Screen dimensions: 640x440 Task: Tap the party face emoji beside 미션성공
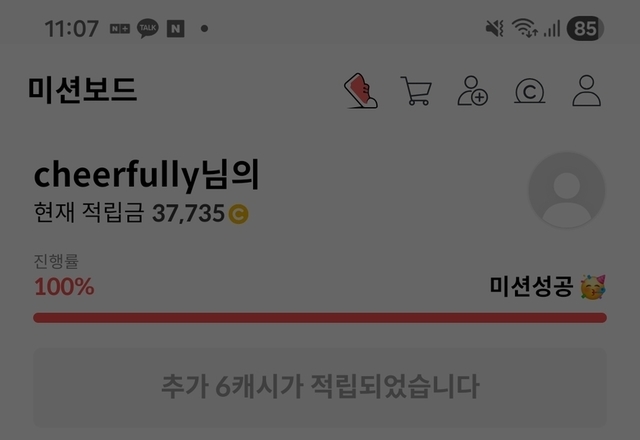point(593,287)
